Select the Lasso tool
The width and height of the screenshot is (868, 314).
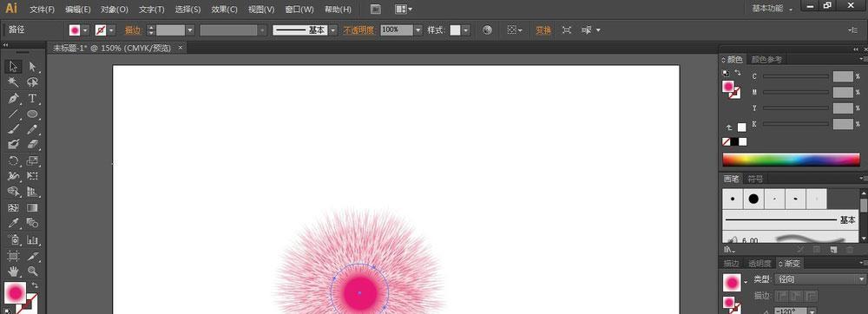coord(33,82)
